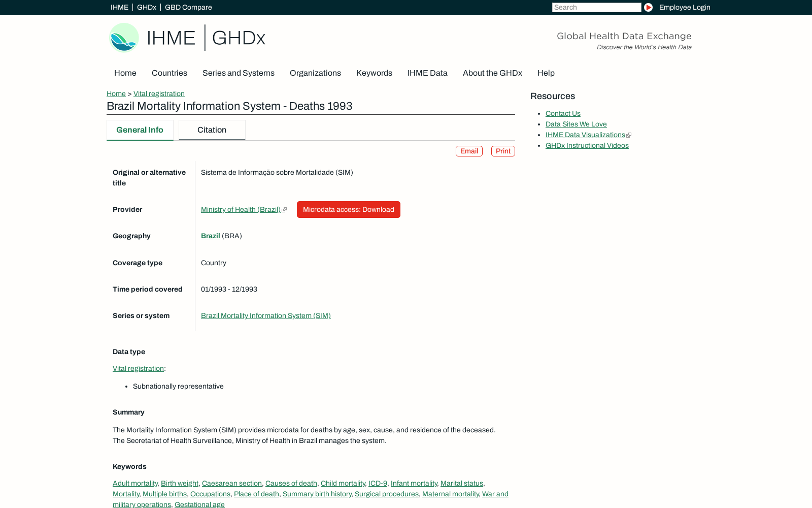Click Employee Login

pyautogui.click(x=685, y=7)
